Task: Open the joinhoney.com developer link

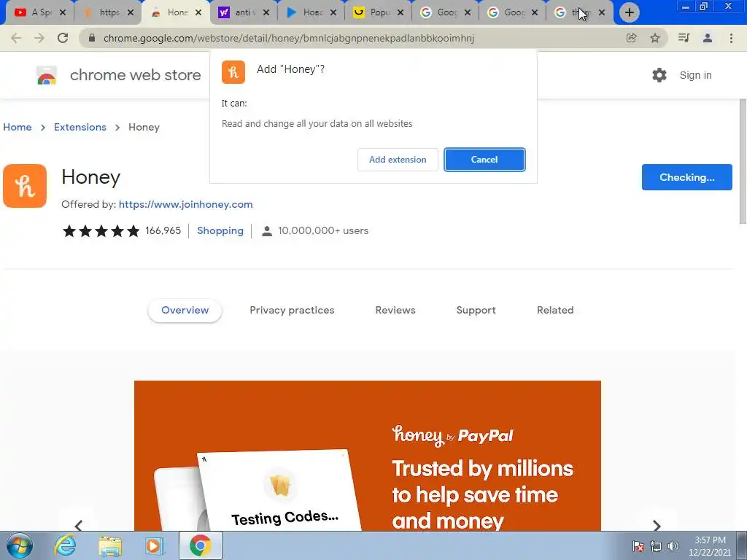Action: (x=186, y=204)
